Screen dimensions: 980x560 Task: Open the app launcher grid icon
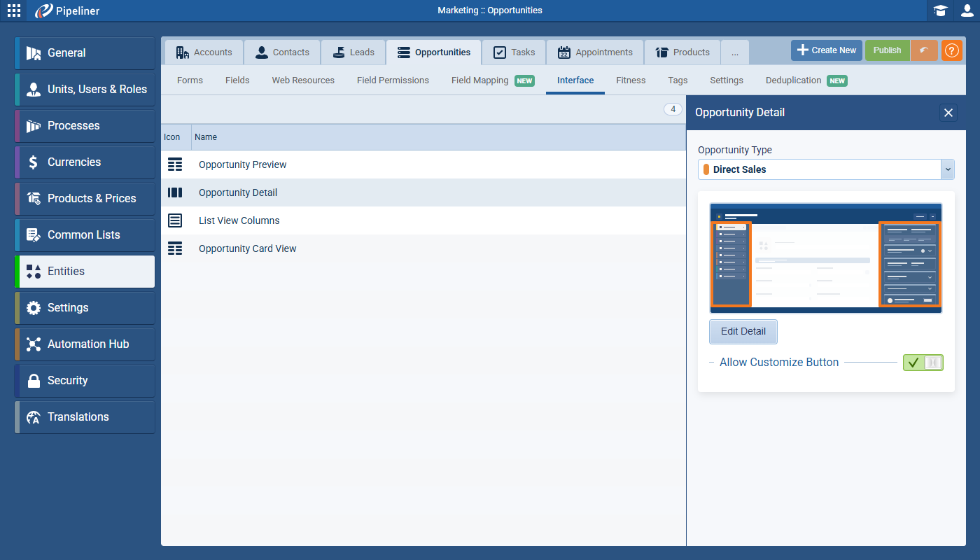pyautogui.click(x=14, y=10)
